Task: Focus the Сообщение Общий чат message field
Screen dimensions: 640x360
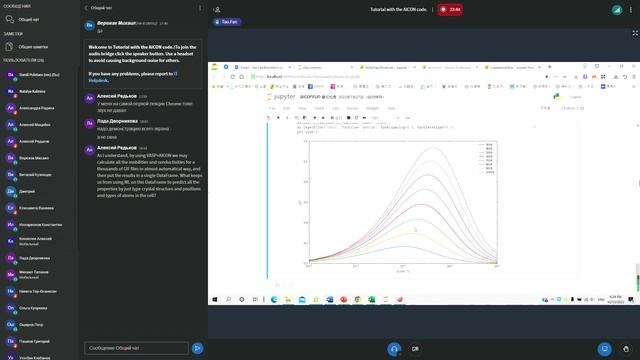Action: (x=136, y=348)
